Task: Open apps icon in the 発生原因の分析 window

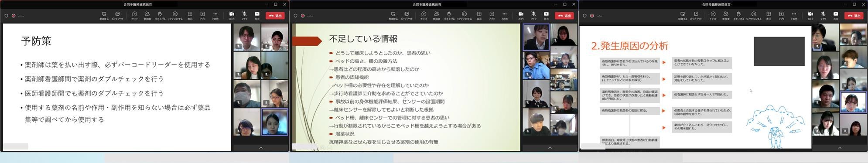Action: [x=781, y=15]
